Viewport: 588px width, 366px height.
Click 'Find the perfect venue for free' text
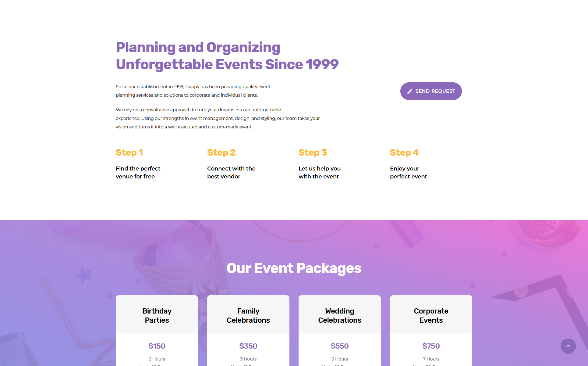[138, 173]
